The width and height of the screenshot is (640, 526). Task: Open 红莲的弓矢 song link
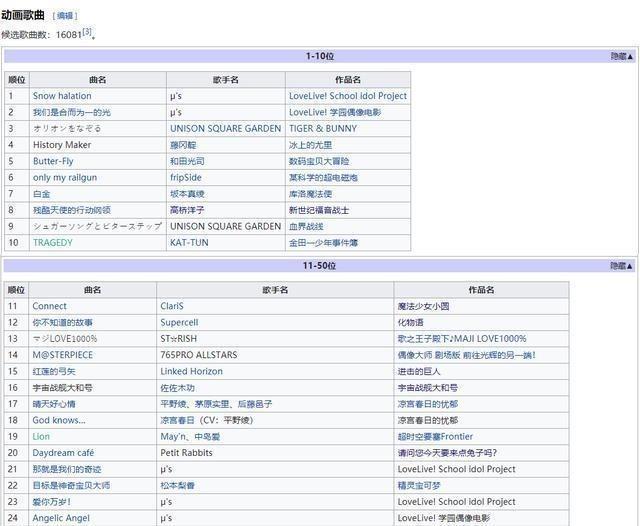[54, 371]
